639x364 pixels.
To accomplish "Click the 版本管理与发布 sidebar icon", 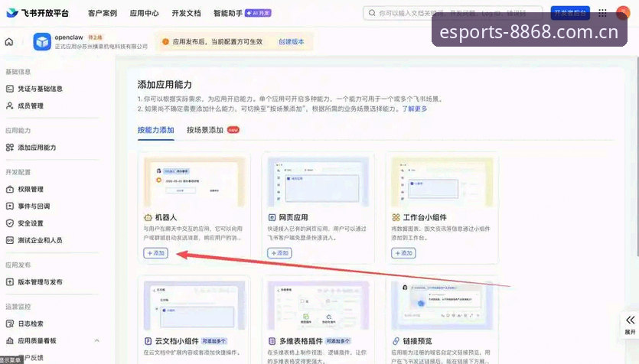I will point(10,281).
